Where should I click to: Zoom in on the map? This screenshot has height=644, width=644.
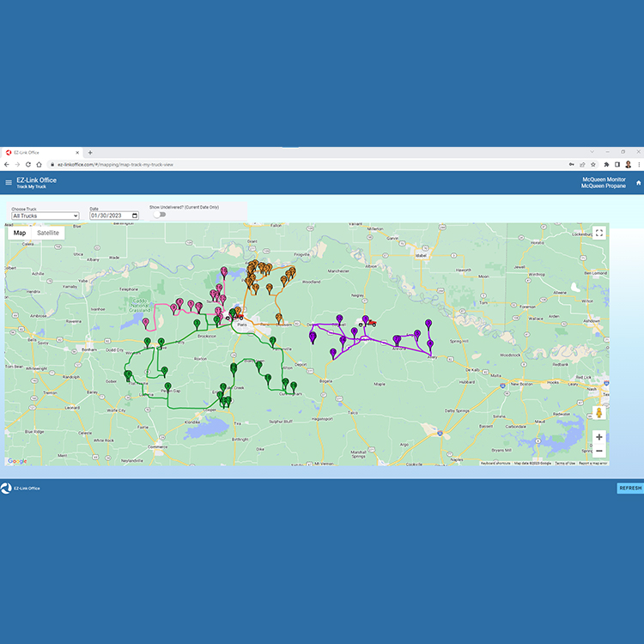(x=598, y=436)
